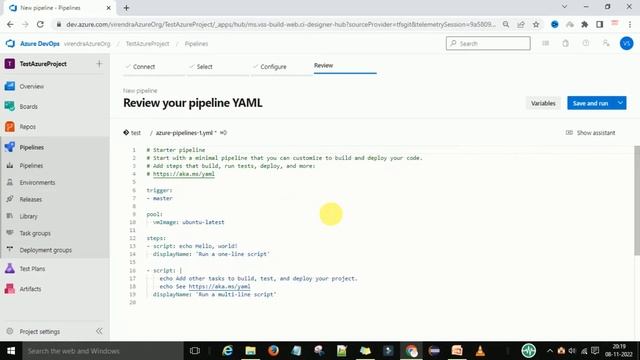This screenshot has width=640, height=360.
Task: Open the Chrome three-dot menu
Action: (x=630, y=24)
